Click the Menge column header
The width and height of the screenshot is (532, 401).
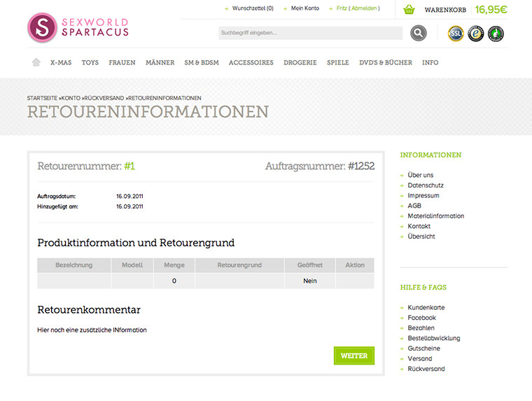174,265
